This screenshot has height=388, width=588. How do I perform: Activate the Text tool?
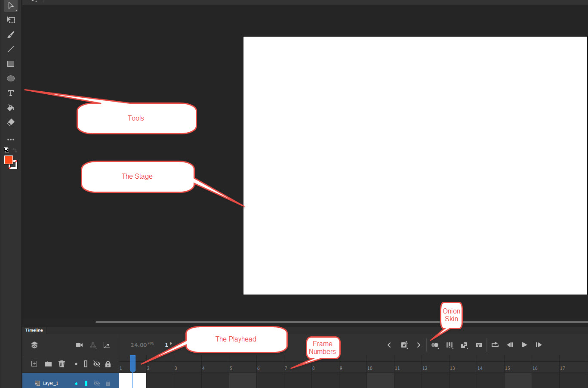[11, 93]
